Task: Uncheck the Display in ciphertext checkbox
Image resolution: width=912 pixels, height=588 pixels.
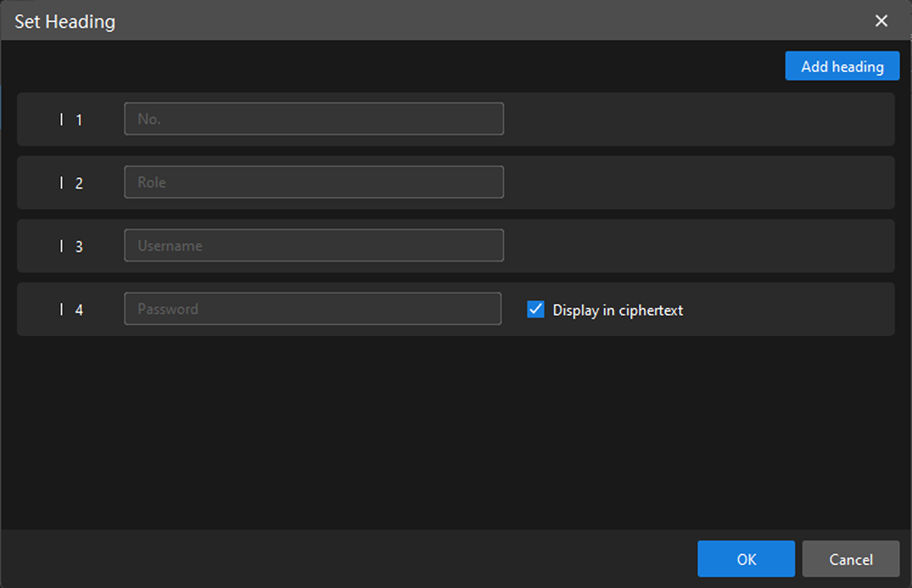Action: pyautogui.click(x=536, y=309)
